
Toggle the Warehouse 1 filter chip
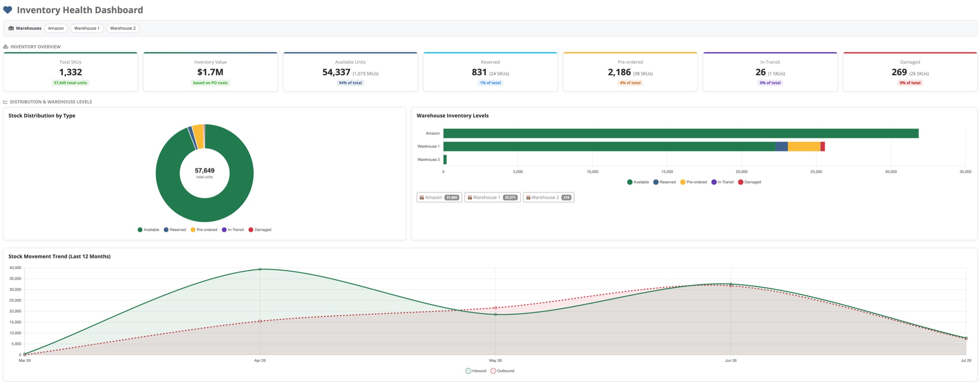click(87, 28)
